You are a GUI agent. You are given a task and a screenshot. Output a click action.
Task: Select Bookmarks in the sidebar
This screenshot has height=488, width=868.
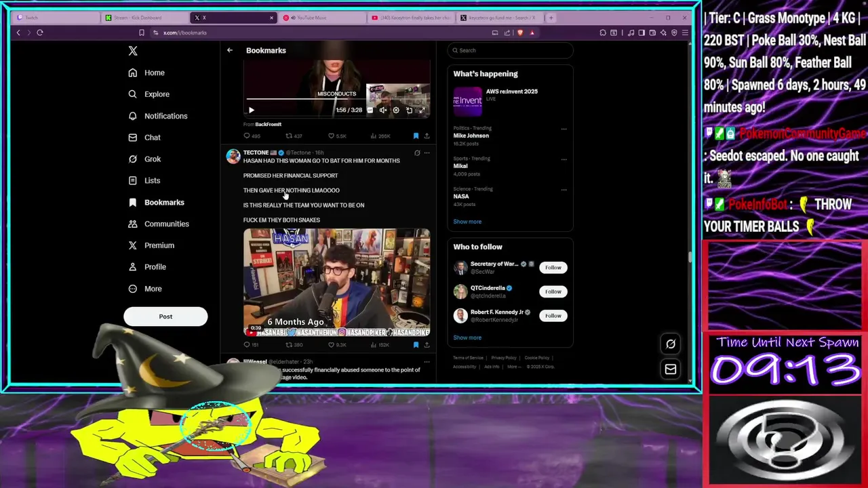click(x=156, y=202)
